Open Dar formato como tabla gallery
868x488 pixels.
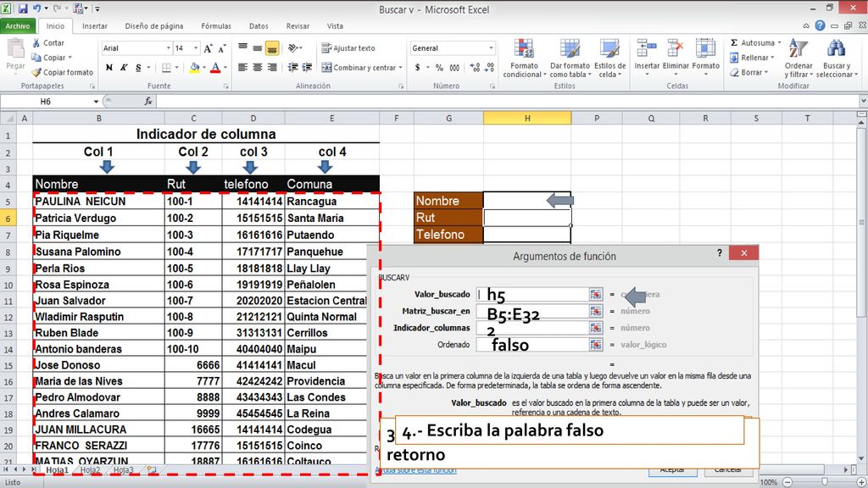(x=570, y=58)
